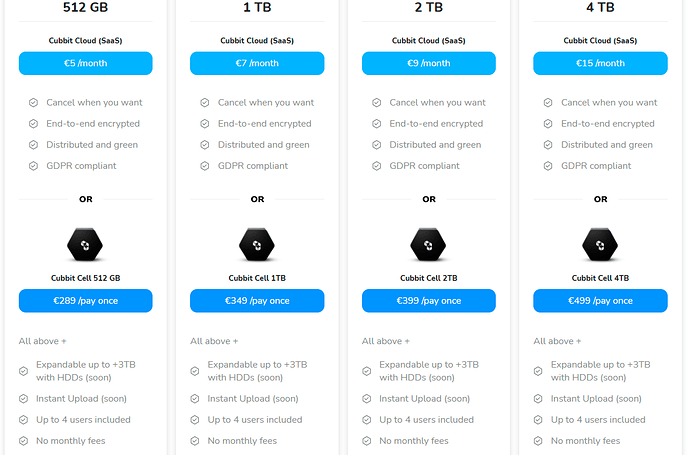Buy the €499 pay once Cell
The height and width of the screenshot is (455, 690).
600,301
